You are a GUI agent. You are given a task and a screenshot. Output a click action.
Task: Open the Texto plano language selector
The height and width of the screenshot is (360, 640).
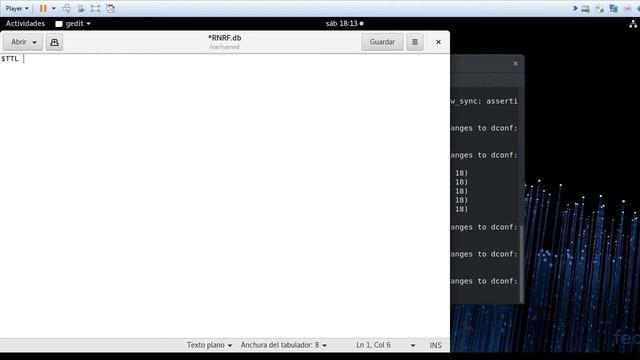click(x=209, y=345)
